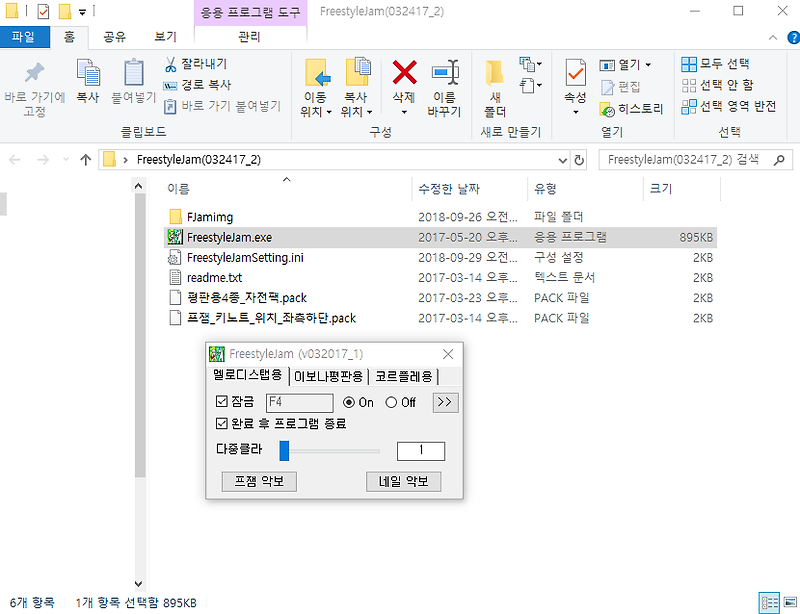Collapse the ribbon with the chevron
The width and height of the screenshot is (800, 614).
click(773, 37)
